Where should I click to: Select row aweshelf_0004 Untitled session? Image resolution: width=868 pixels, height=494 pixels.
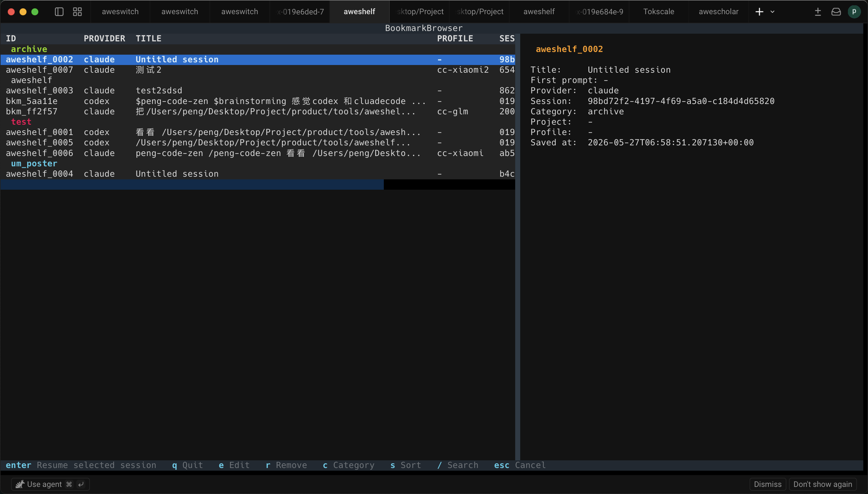(x=257, y=174)
